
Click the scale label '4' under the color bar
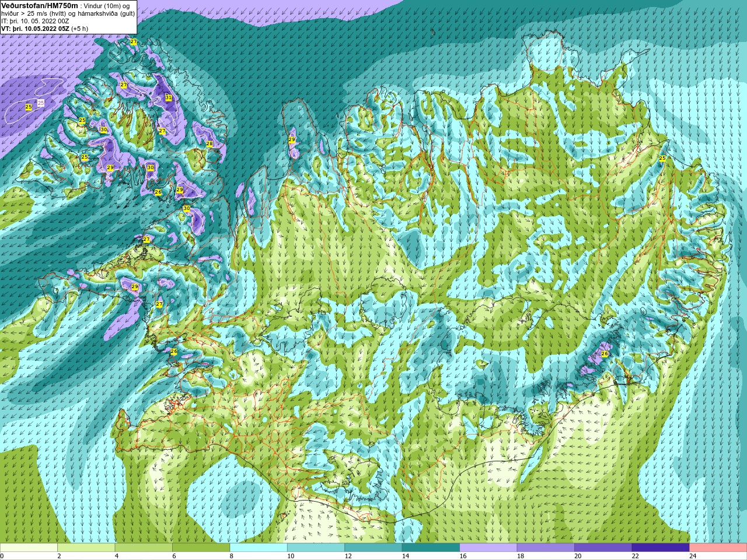pos(117,556)
